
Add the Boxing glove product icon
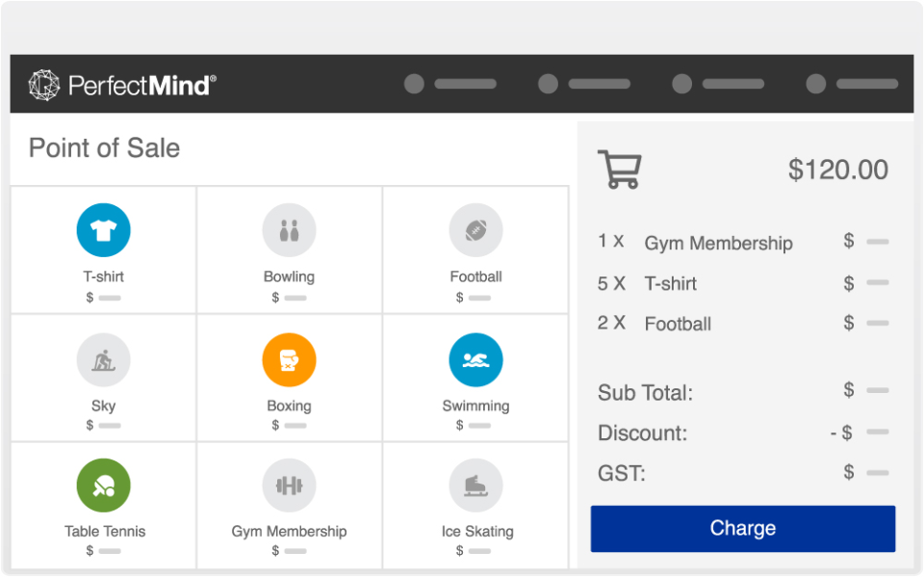coord(289,360)
